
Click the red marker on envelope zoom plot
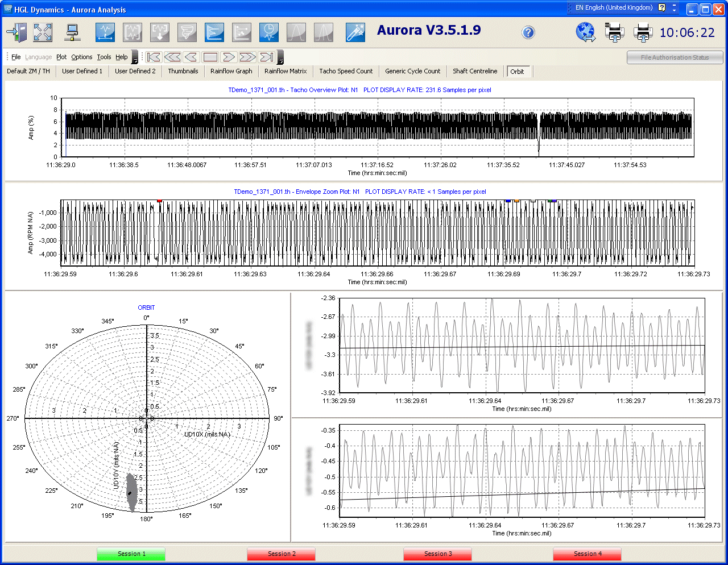tap(160, 201)
